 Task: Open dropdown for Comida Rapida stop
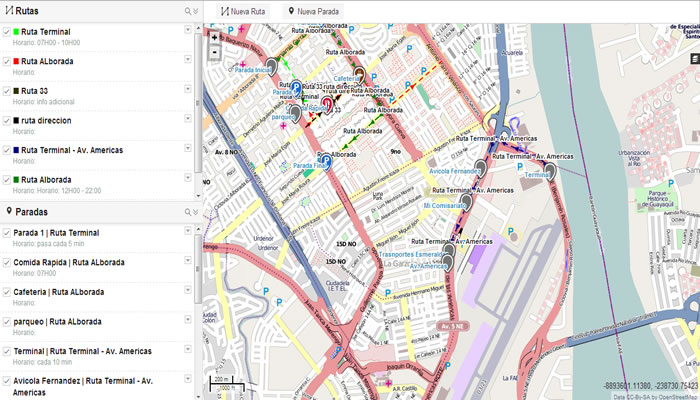tap(188, 260)
